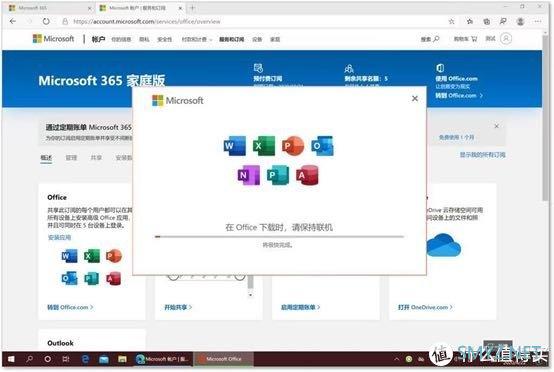554x372 pixels.
Task: Click the Microsoft logo in the page header
Action: 53,39
